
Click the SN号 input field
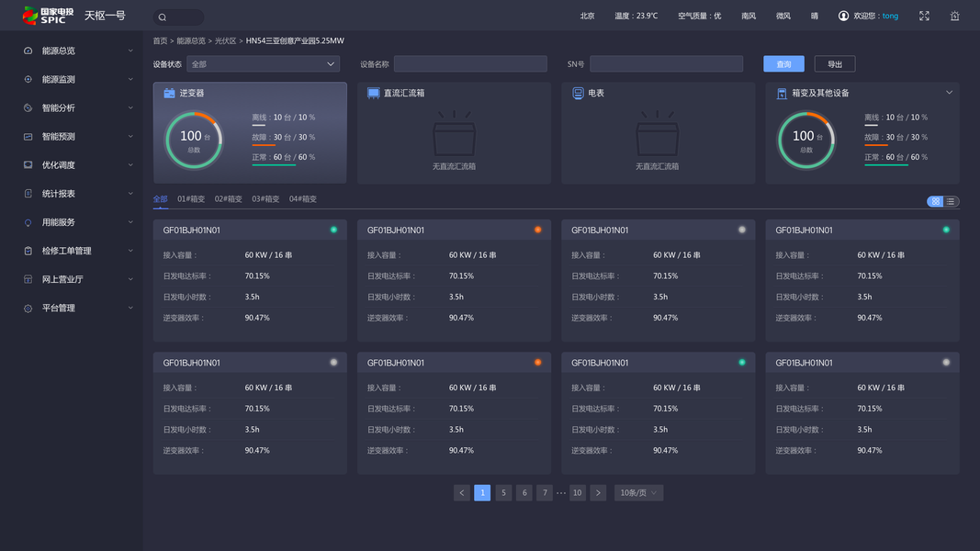point(666,63)
